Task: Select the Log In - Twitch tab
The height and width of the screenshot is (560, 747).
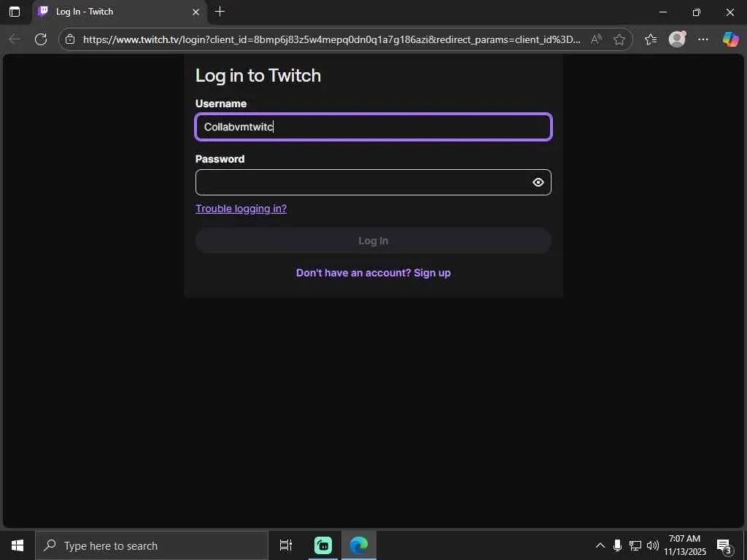Action: click(119, 12)
